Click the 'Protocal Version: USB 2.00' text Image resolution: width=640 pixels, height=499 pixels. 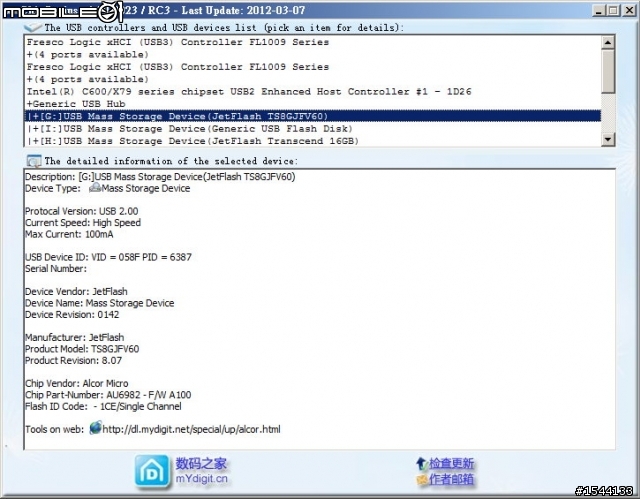(x=82, y=211)
